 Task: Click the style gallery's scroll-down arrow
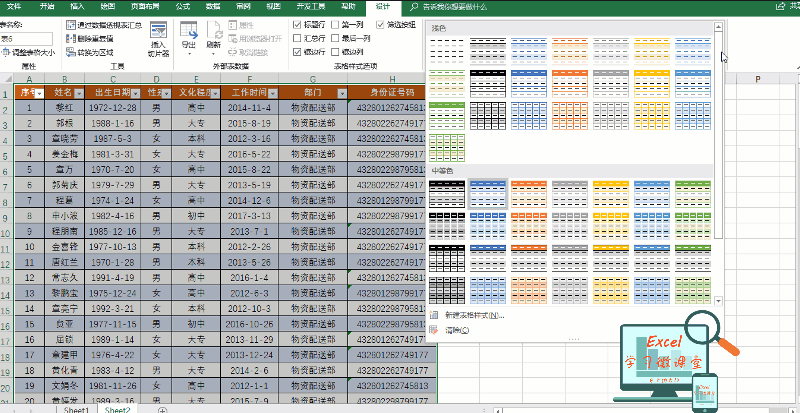(x=718, y=301)
